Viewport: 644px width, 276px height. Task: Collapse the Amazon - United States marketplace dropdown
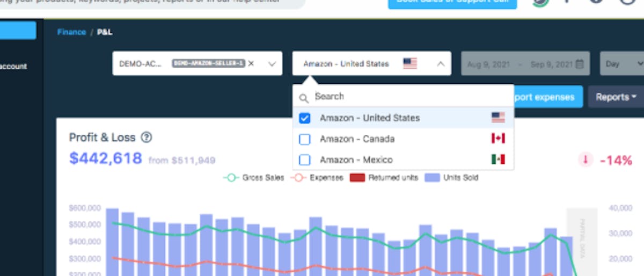click(441, 64)
